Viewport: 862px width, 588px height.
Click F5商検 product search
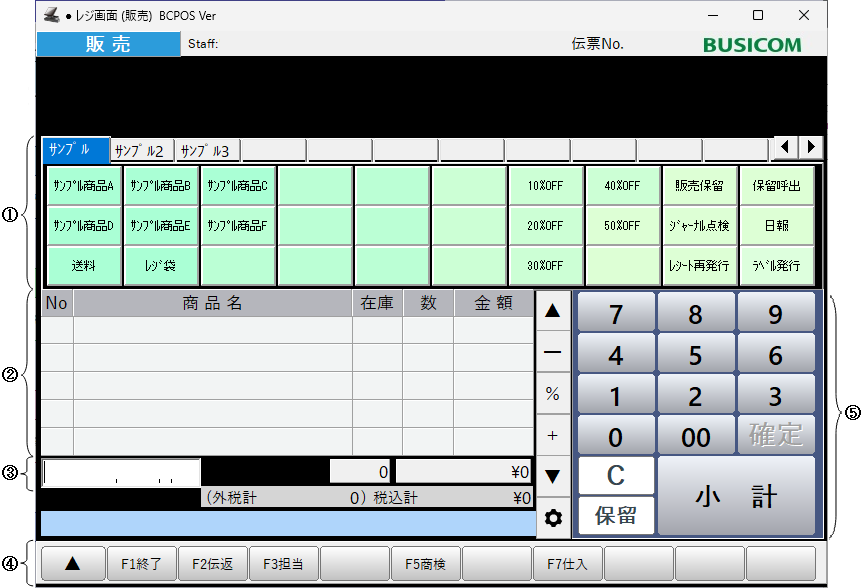pos(426,564)
